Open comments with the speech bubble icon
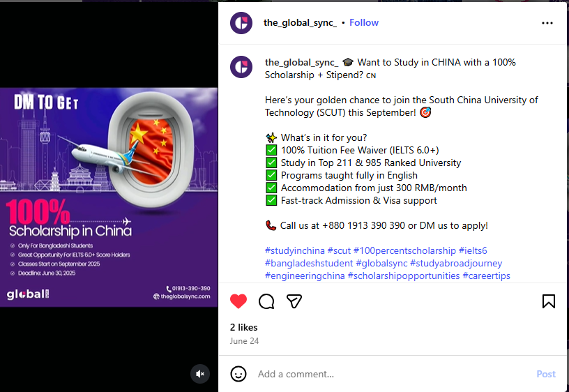 pos(266,301)
